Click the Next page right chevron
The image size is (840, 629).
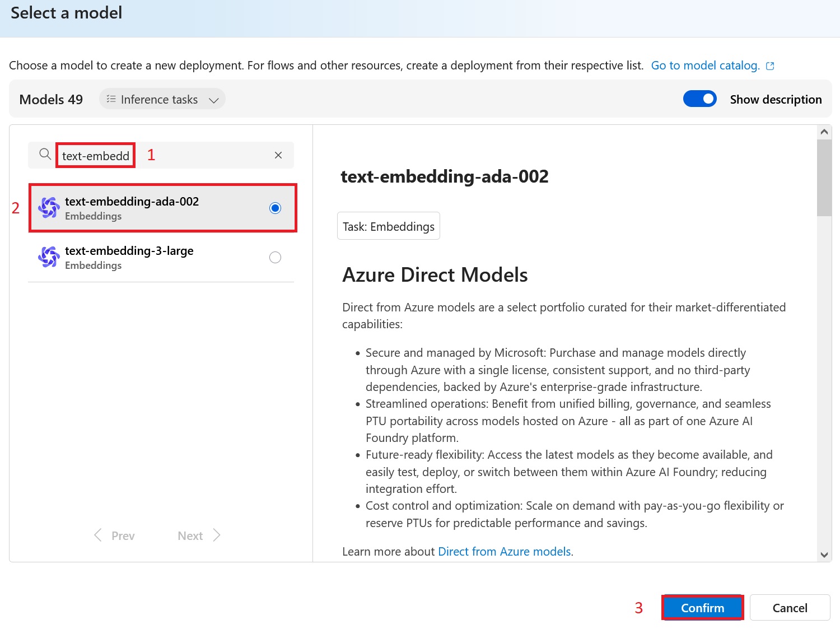[x=217, y=535]
